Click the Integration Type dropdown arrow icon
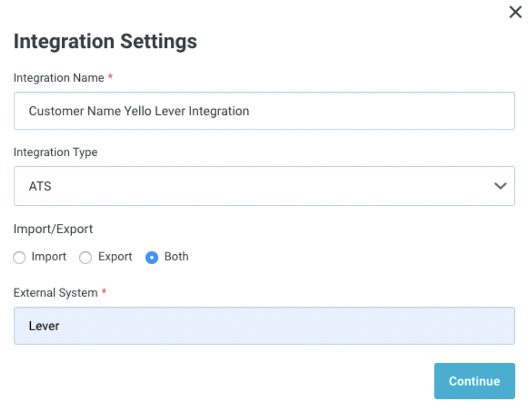Screen dimensions: 532x415 pos(500,186)
